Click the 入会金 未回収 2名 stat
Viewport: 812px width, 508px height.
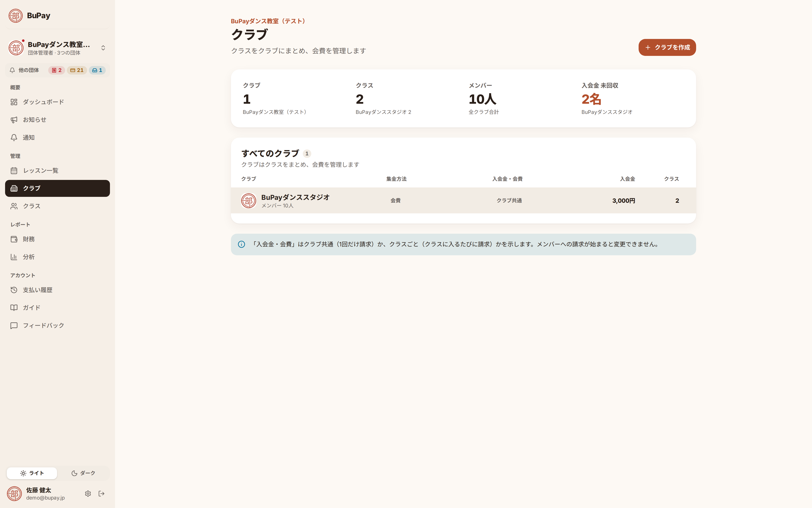click(x=591, y=99)
